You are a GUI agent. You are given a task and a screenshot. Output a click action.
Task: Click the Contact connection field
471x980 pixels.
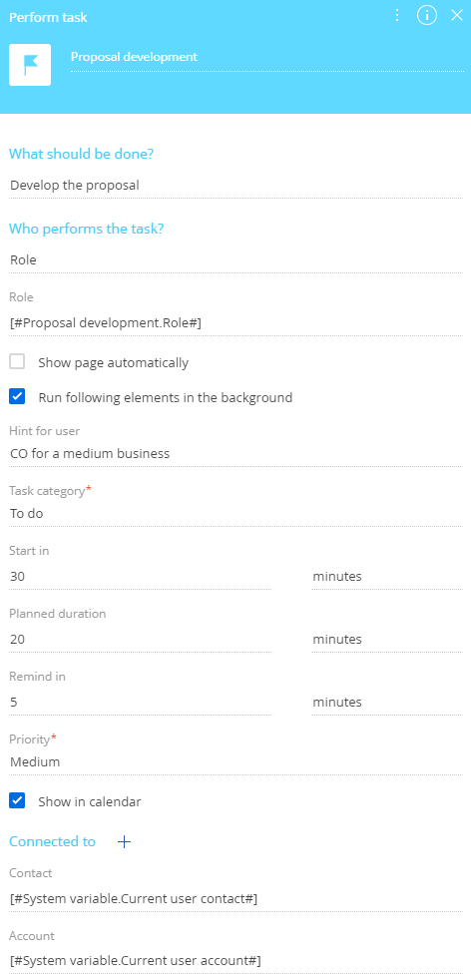[x=235, y=899]
